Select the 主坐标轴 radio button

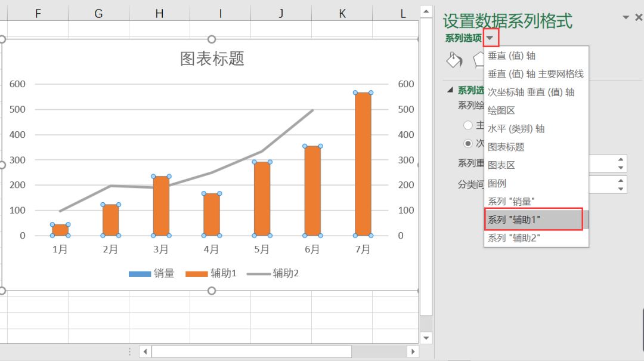click(469, 125)
